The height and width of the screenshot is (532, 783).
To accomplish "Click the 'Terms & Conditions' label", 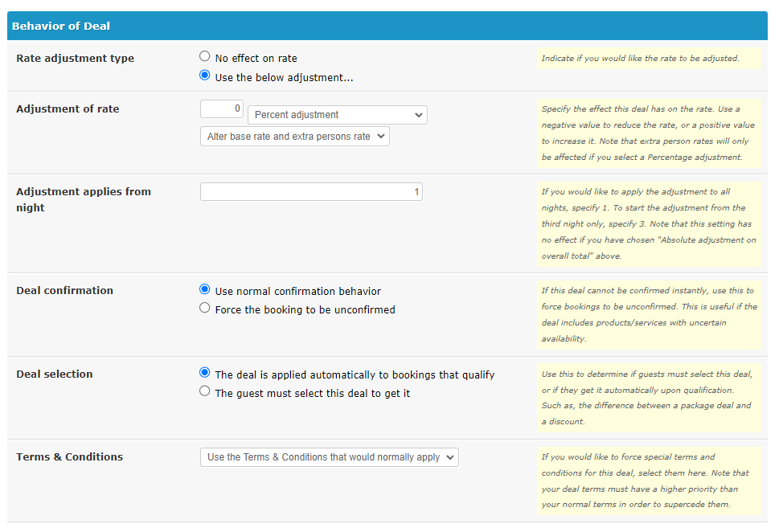I will click(69, 457).
